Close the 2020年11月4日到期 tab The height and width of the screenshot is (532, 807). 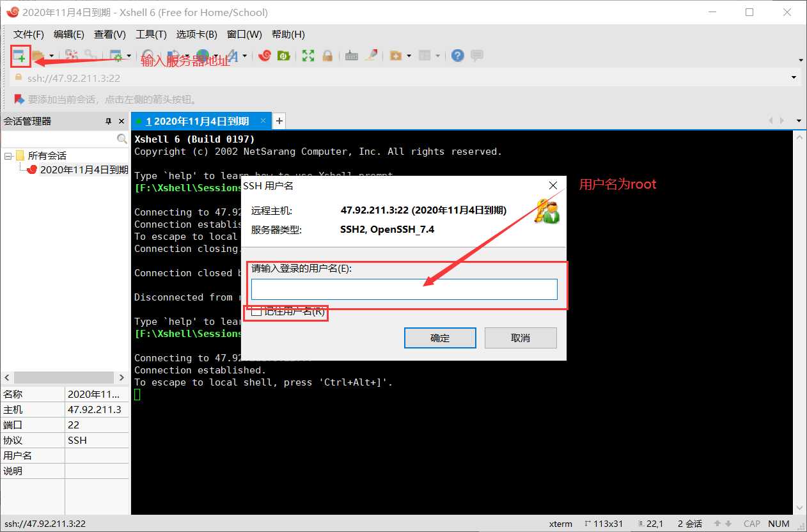(263, 120)
